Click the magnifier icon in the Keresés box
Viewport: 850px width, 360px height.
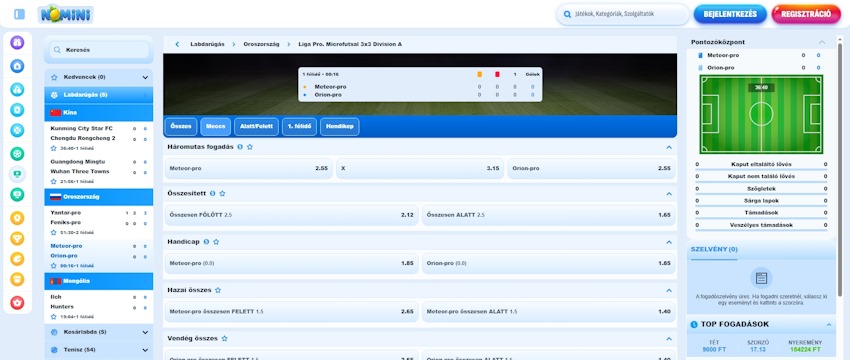[x=57, y=50]
